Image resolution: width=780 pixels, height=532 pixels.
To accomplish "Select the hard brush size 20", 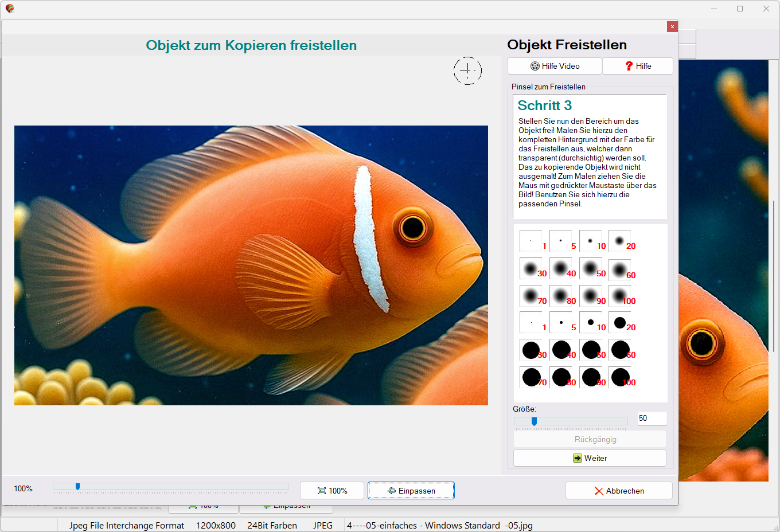I will click(x=620, y=322).
